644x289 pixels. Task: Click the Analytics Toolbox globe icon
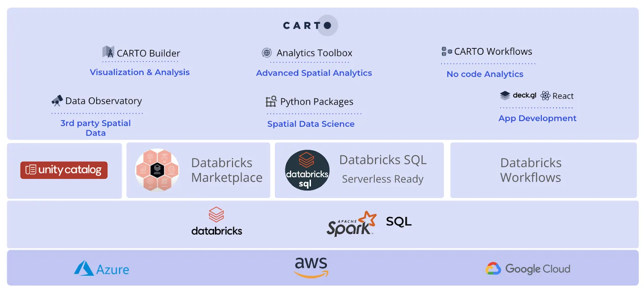(266, 53)
